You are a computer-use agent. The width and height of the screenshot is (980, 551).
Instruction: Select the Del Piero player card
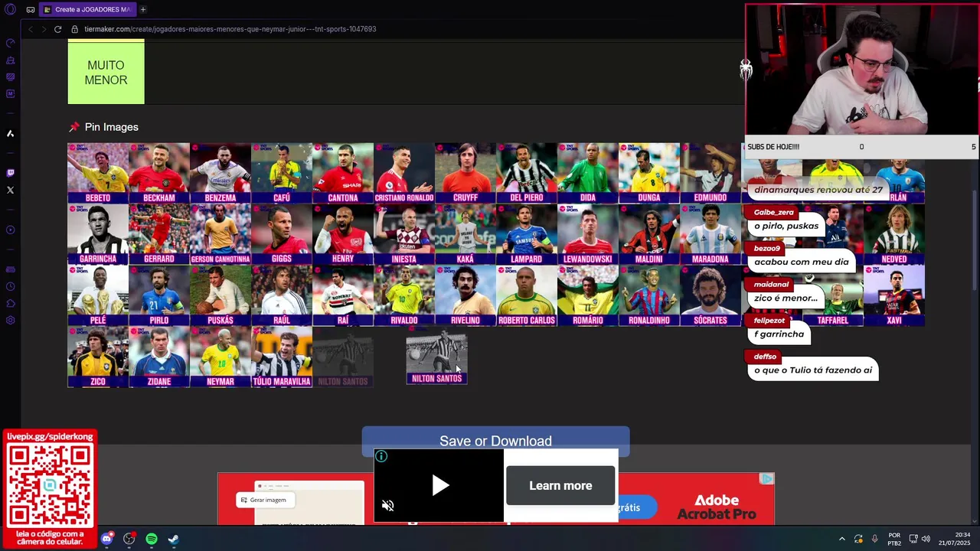click(527, 173)
